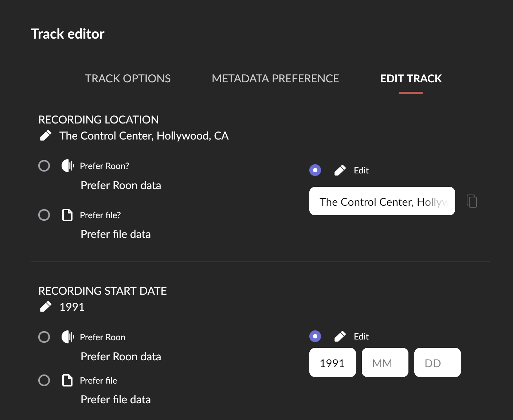This screenshot has width=513, height=420.
Task: Select Edit radio for recording location
Action: [315, 170]
